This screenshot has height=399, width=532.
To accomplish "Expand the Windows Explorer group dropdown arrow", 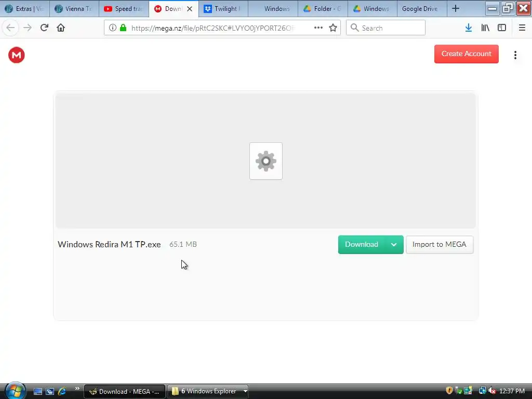I will 245,392.
